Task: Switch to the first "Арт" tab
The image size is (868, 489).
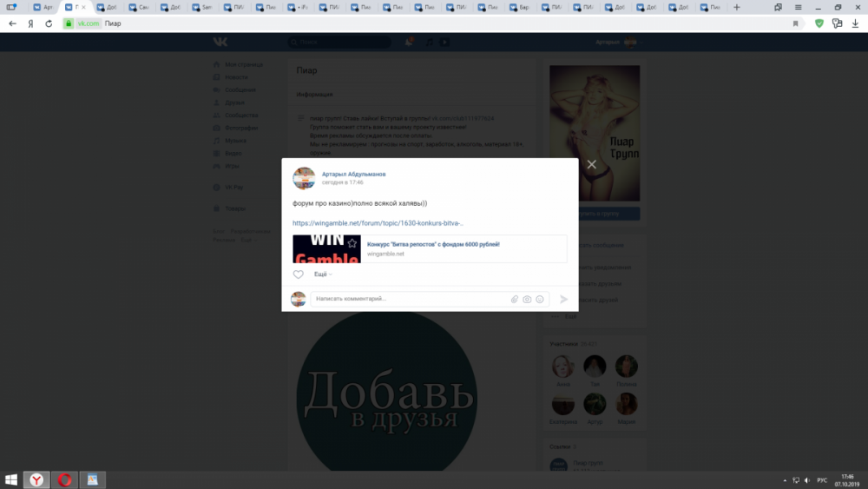Action: coord(43,7)
